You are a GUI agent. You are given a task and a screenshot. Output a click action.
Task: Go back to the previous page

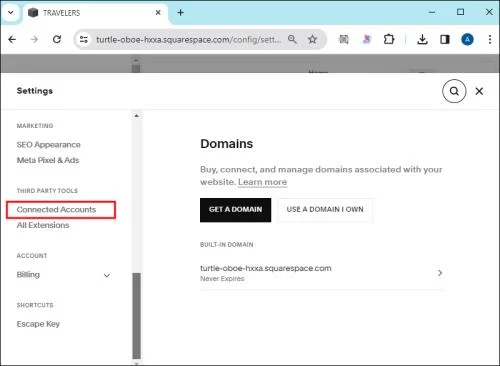(12, 39)
